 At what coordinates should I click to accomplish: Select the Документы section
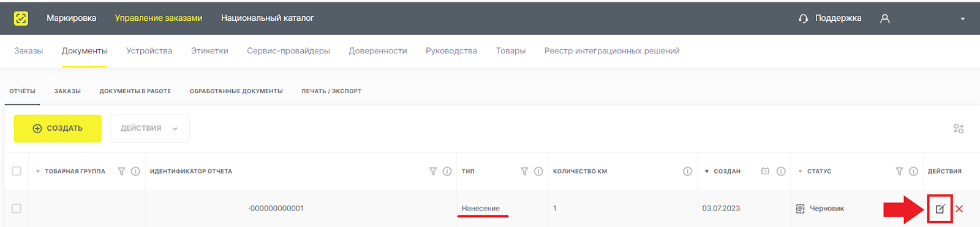tap(85, 51)
